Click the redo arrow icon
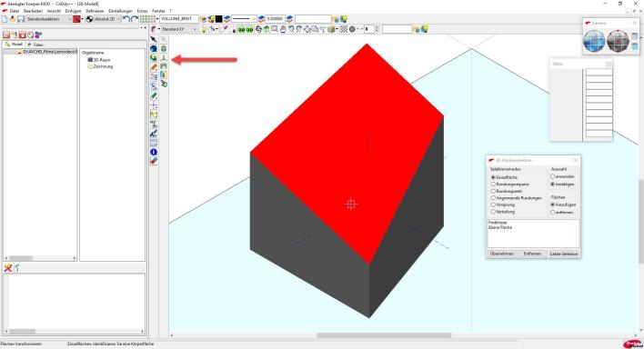644x349 pixels. point(135,19)
